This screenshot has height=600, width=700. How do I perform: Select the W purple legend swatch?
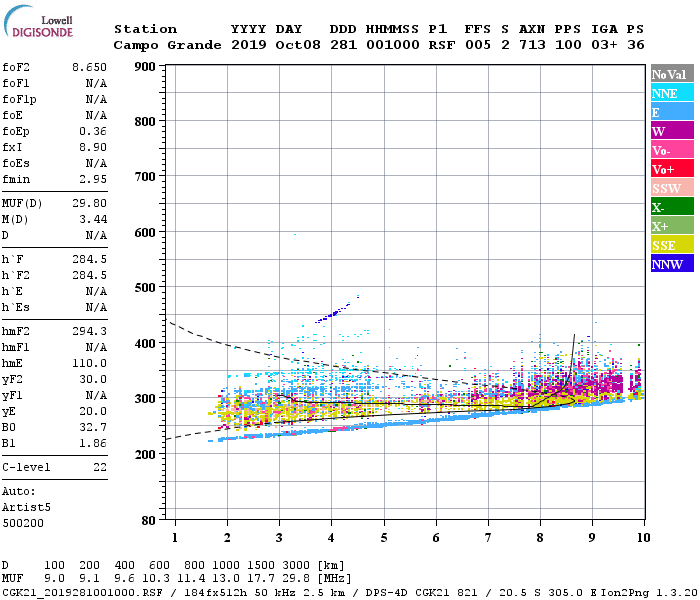click(672, 131)
